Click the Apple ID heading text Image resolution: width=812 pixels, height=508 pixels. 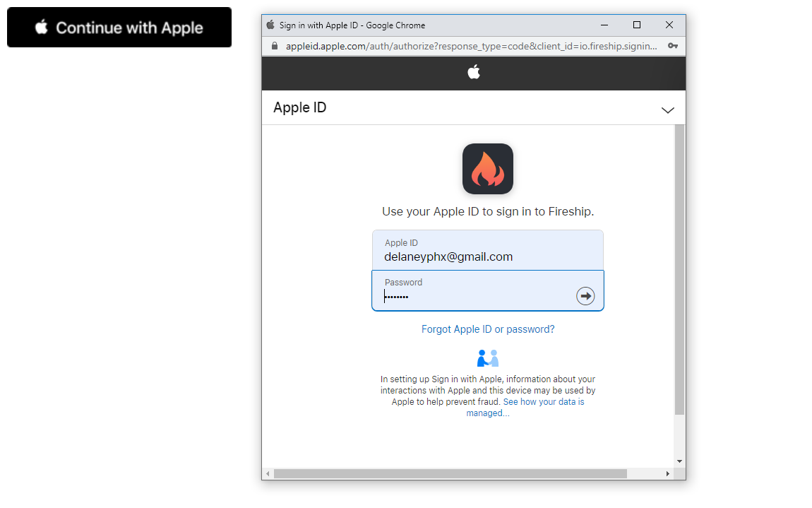[x=299, y=107]
